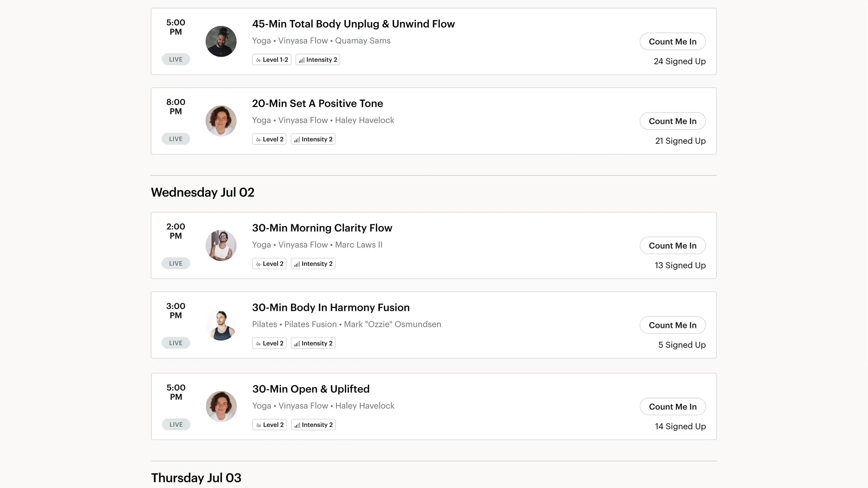Click Haley Havelock avatar for 20-Min class
The width and height of the screenshot is (868, 488).
pyautogui.click(x=221, y=121)
